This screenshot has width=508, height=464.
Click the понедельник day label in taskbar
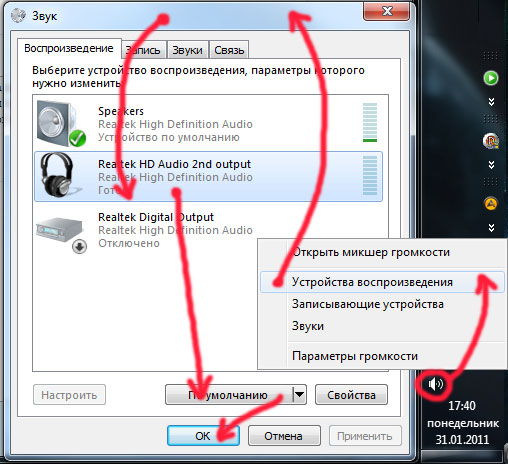(463, 423)
